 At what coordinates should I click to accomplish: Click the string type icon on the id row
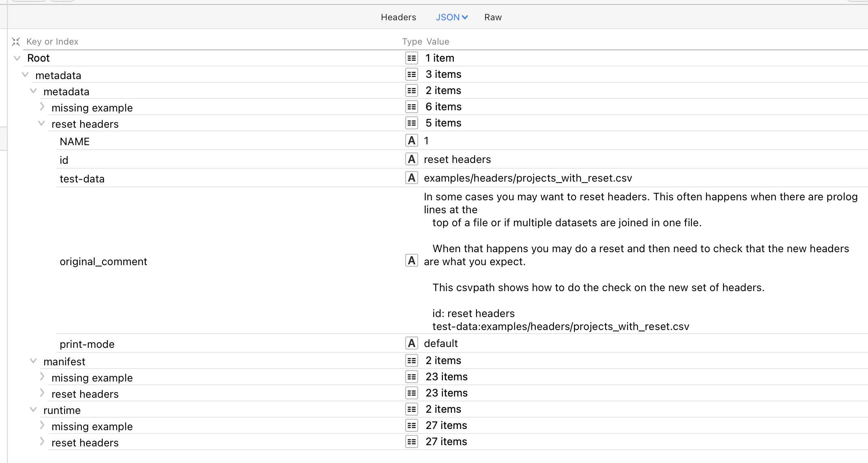pyautogui.click(x=411, y=159)
